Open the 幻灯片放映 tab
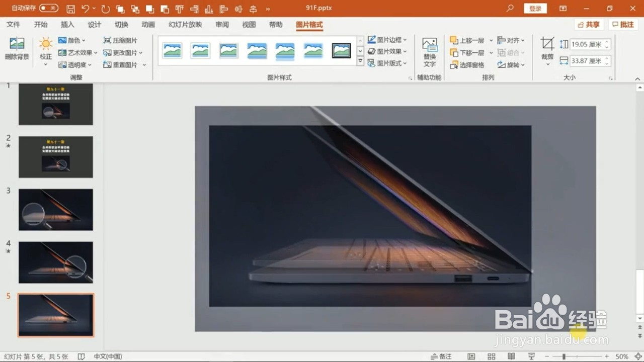Image resolution: width=644 pixels, height=362 pixels. click(185, 25)
